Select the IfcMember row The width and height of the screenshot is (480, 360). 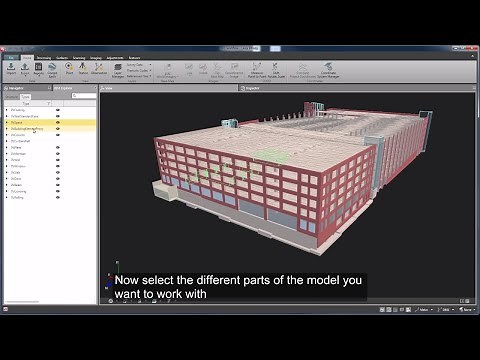[50, 154]
